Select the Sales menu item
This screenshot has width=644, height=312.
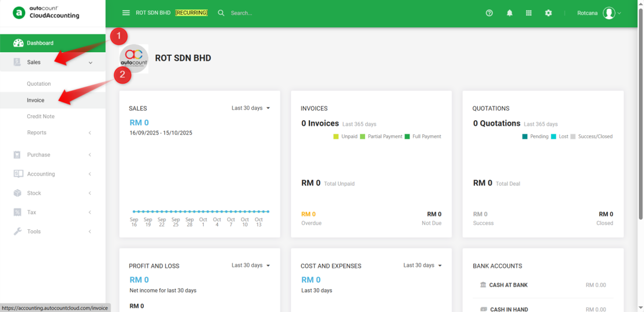point(53,62)
